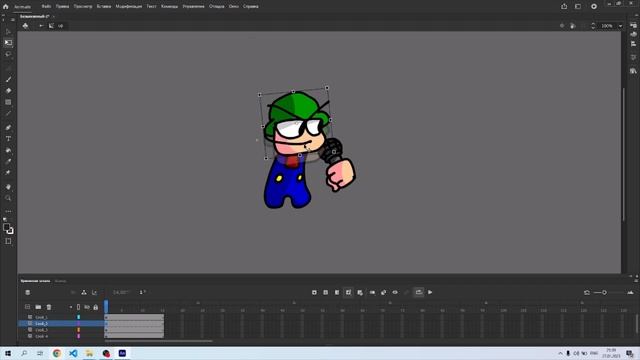Screen dimensions: 640x360
Task: Switch to the Timeline panel tab
Action: point(36,281)
